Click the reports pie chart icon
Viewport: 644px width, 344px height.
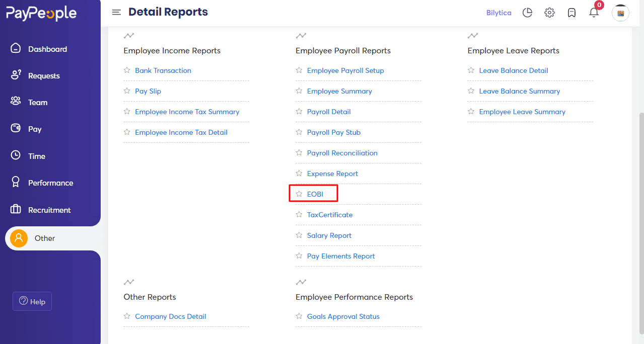coord(527,13)
